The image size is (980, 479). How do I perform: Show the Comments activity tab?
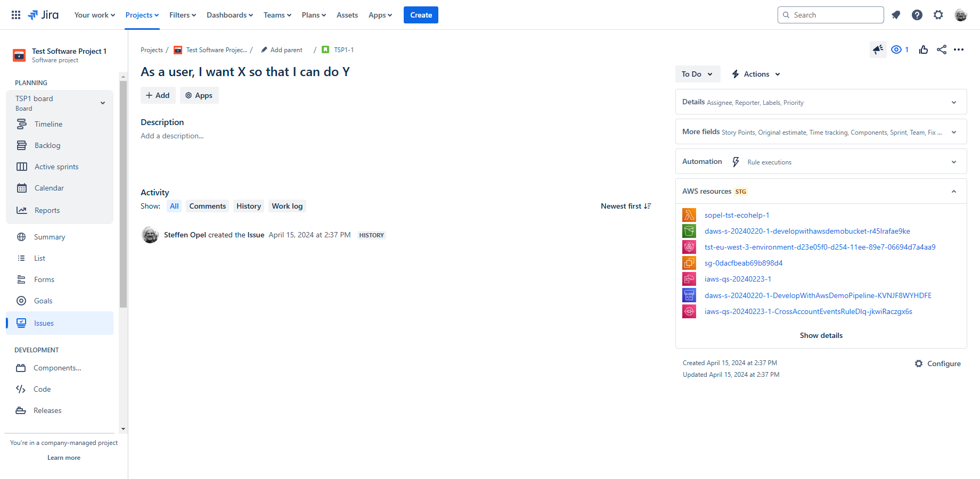tap(208, 206)
